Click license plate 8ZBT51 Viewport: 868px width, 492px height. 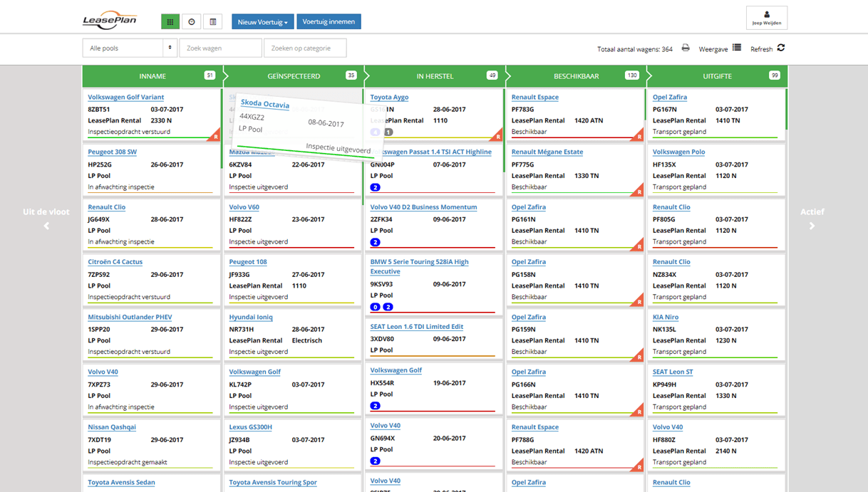pos(99,110)
